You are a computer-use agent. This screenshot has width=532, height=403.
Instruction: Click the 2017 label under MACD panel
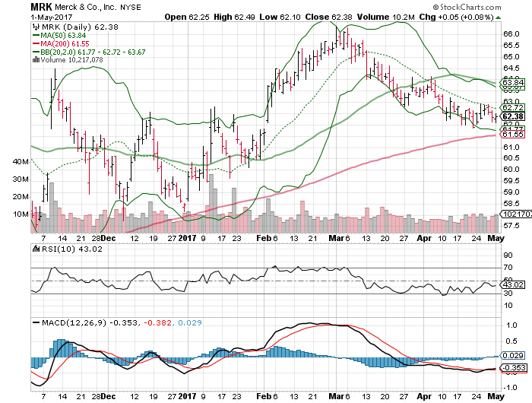188,396
